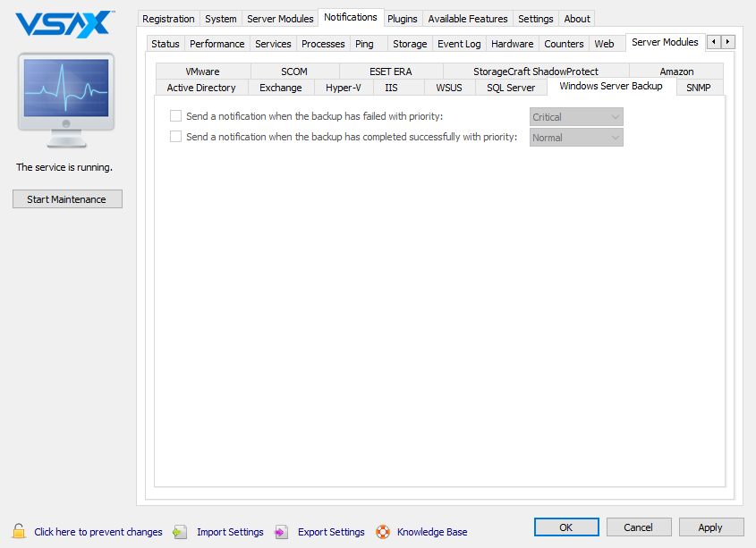This screenshot has height=548, width=756.
Task: Select the Windows Server Backup tab
Action: [x=611, y=87]
